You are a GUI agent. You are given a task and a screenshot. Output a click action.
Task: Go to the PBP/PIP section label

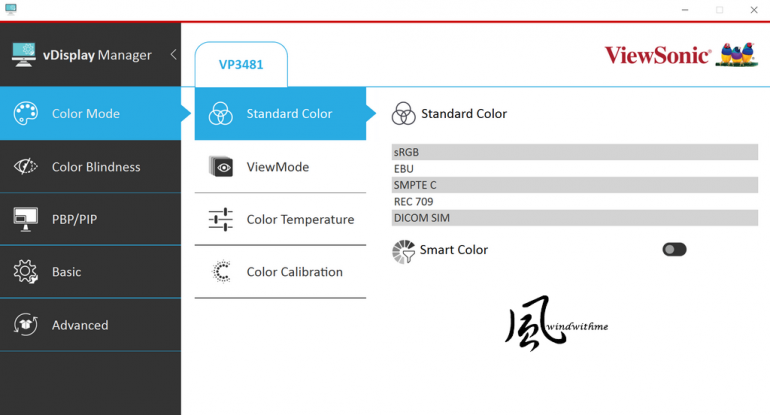75,220
